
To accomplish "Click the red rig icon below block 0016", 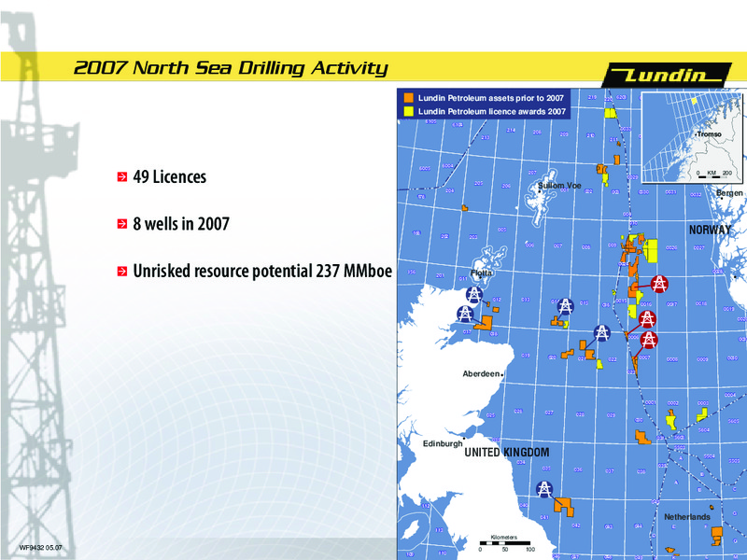I will click(x=647, y=319).
